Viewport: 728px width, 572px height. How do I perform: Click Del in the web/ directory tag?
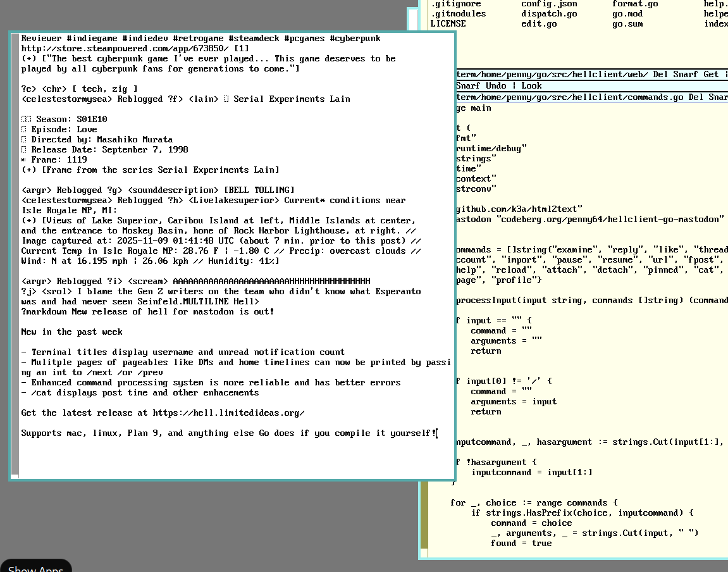pos(661,75)
